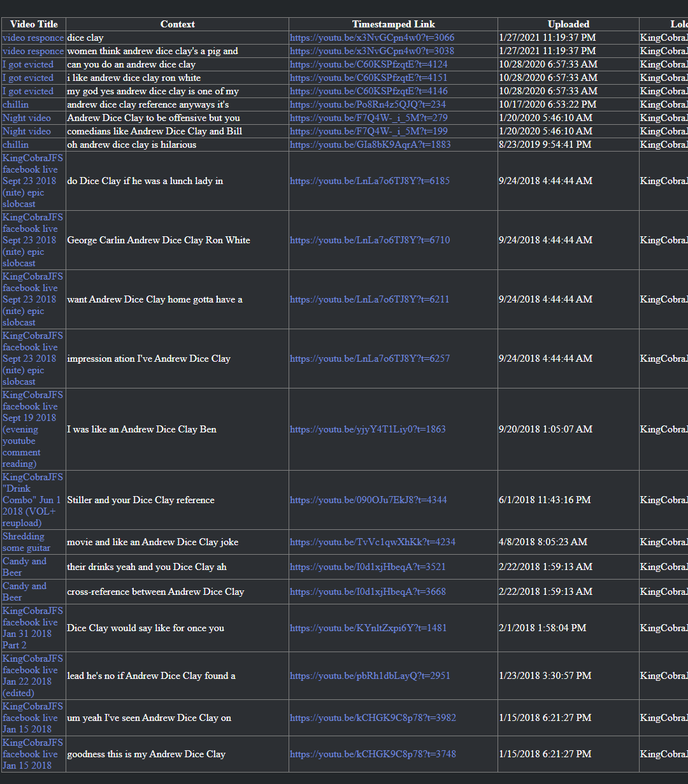688x784 pixels.
Task: Click context 'cross-reference between Andrew Dice Clay'
Action: point(155,592)
